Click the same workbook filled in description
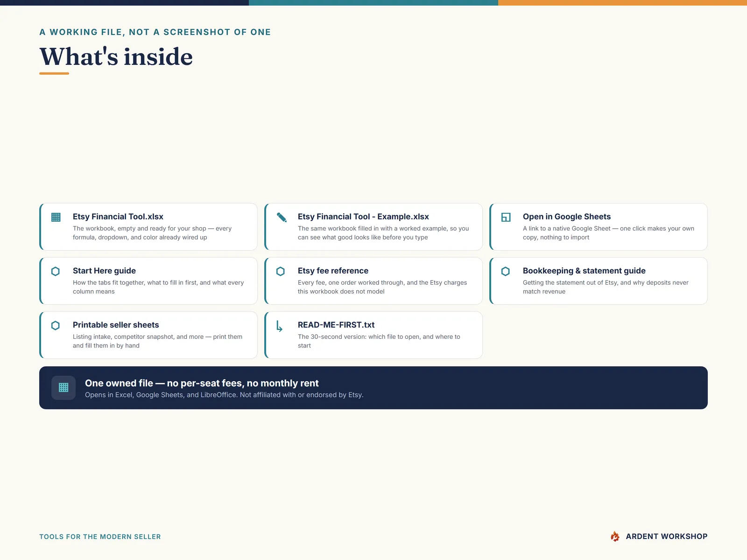Image resolution: width=747 pixels, height=560 pixels. tap(383, 233)
